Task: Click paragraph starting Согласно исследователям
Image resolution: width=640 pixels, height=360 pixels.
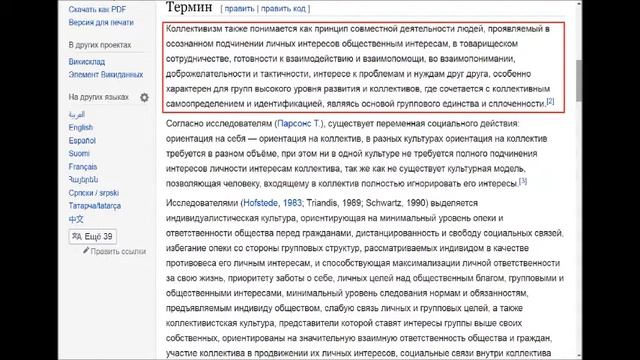Action: [356, 153]
